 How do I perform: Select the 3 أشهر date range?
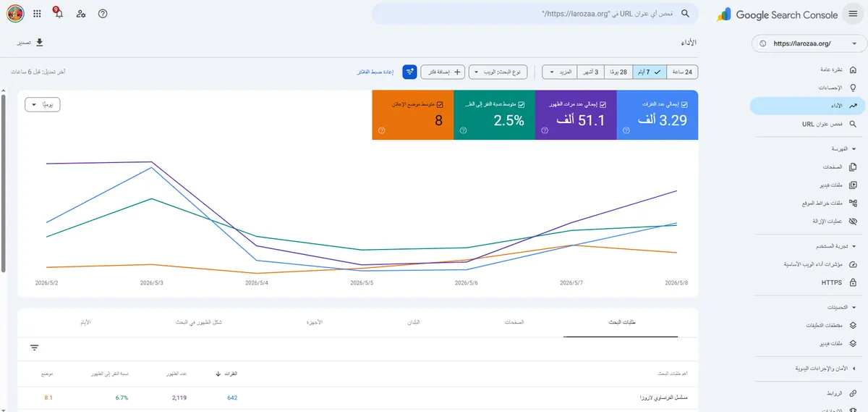point(591,72)
